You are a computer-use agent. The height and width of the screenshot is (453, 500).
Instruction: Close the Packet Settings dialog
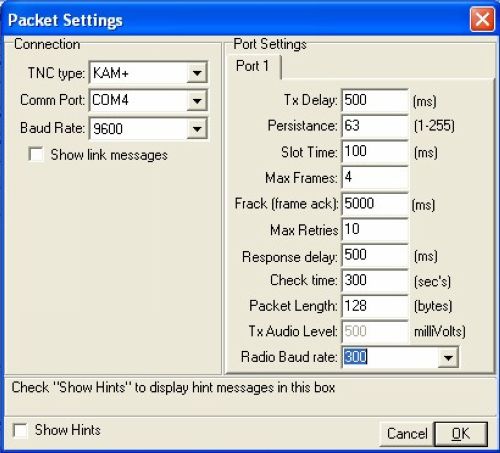coord(482,19)
